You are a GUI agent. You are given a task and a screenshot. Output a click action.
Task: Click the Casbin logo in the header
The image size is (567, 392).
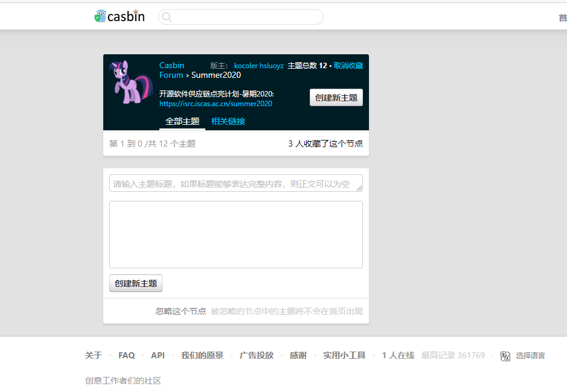(x=119, y=16)
